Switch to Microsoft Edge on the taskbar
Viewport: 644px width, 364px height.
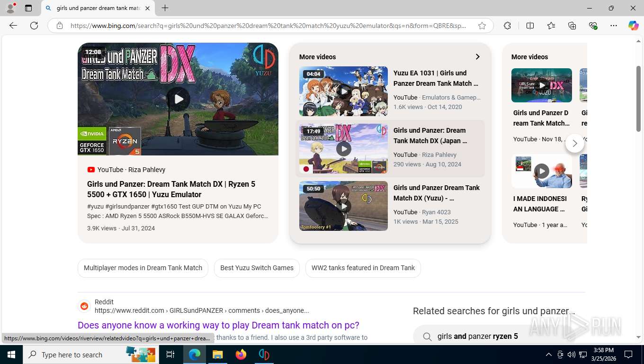195,355
